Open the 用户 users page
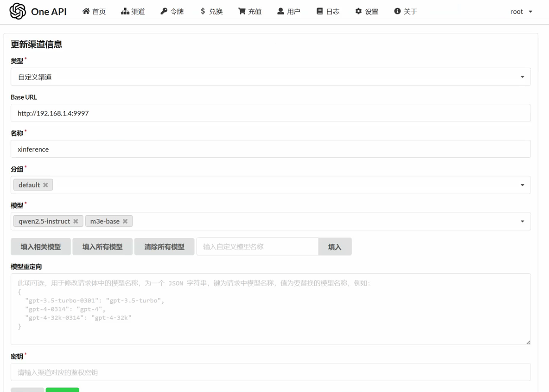This screenshot has height=392, width=549. tap(289, 11)
